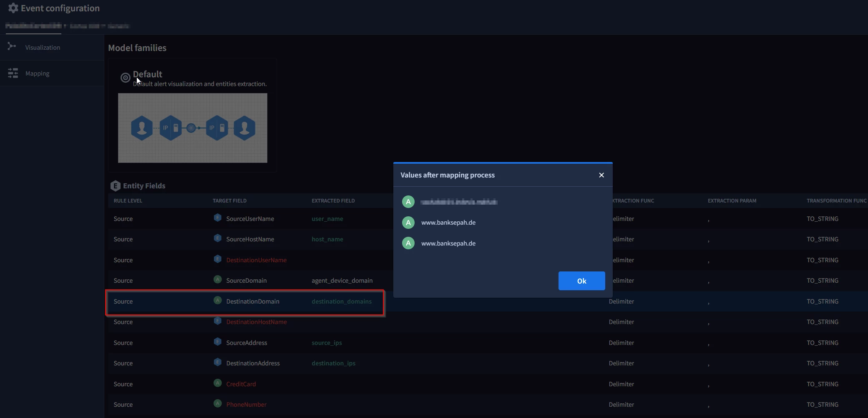Viewport: 868px width, 418px height.
Task: Close the Values after mapping process dialog
Action: pos(601,175)
